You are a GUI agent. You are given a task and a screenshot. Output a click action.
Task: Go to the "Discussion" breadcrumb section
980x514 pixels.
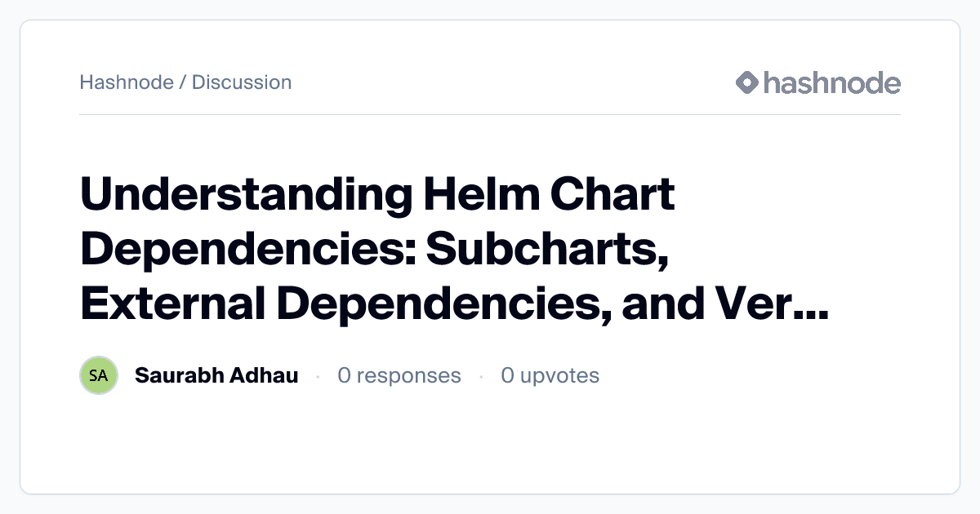pos(242,82)
